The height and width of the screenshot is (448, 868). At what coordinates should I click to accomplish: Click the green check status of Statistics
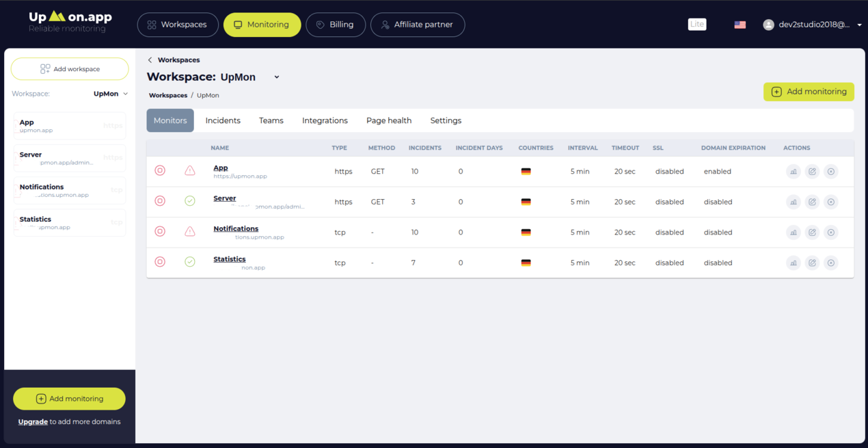tap(190, 261)
